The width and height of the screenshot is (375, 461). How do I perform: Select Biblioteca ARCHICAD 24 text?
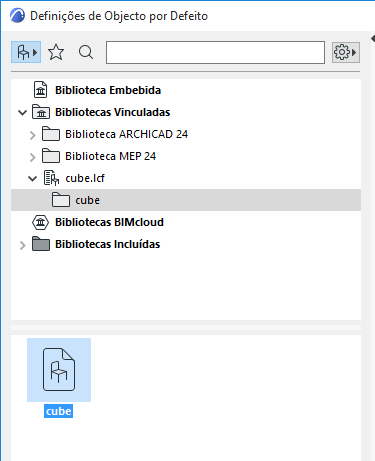(127, 134)
